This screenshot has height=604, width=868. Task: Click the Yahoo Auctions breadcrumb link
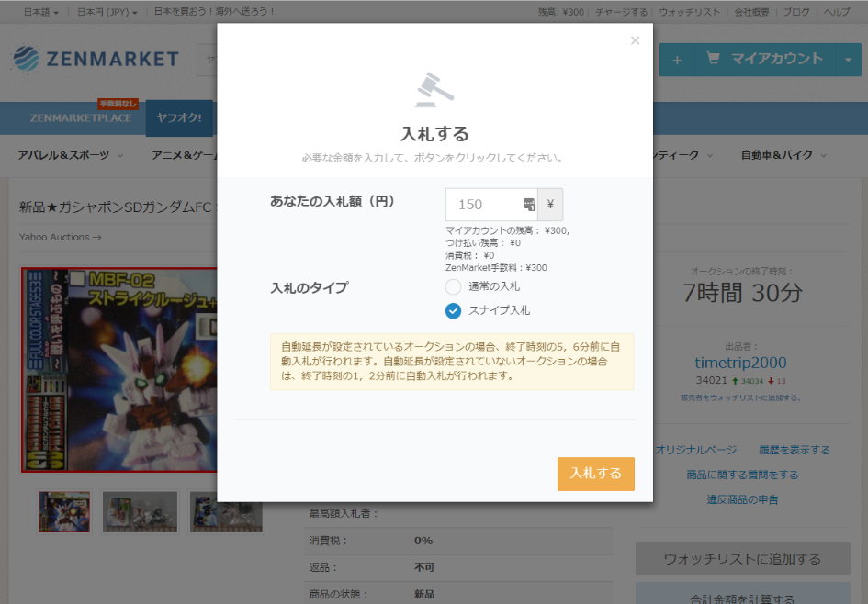(60, 237)
